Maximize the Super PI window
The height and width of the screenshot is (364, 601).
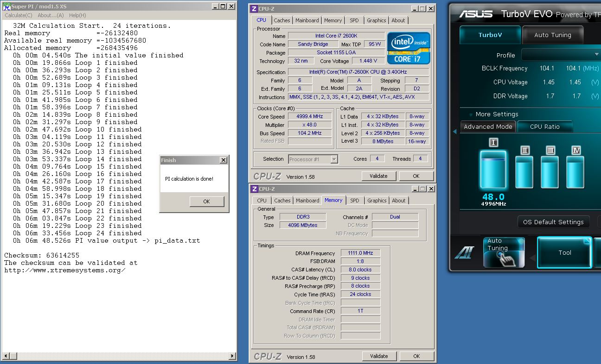[x=223, y=6]
